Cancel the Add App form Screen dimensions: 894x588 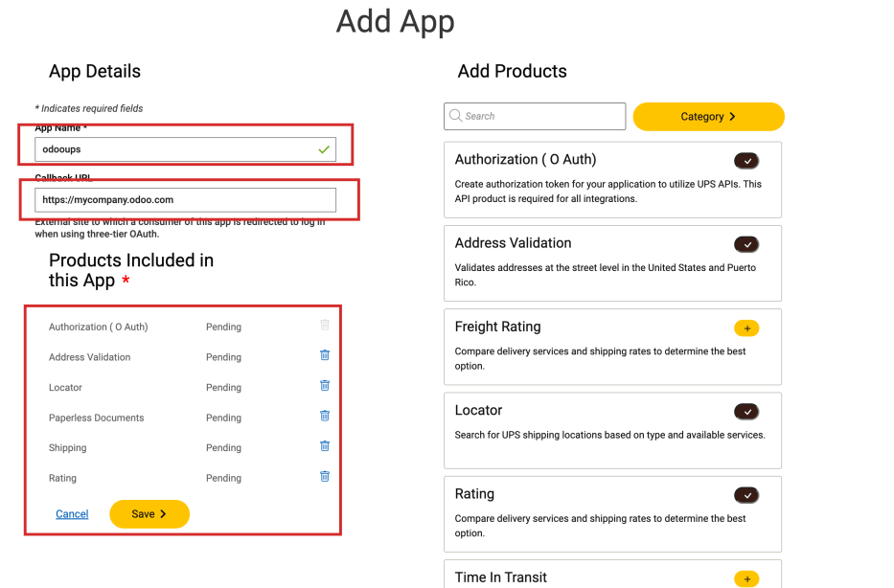[71, 513]
